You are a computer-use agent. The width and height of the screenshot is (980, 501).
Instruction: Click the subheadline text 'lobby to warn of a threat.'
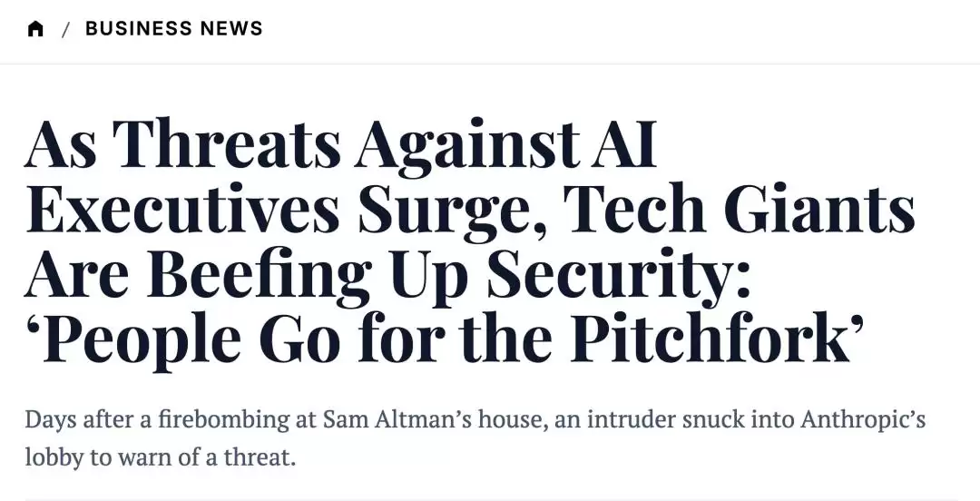(160, 457)
